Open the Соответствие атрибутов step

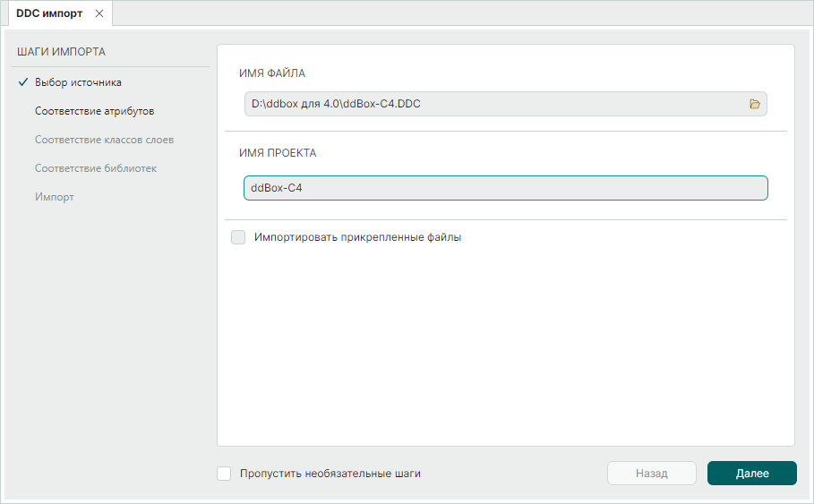[x=94, y=111]
